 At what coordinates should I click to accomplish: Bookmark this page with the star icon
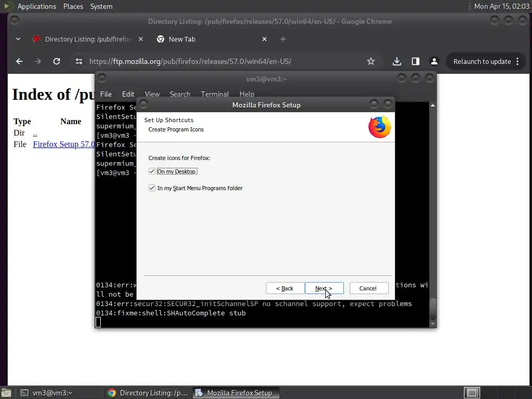371,61
